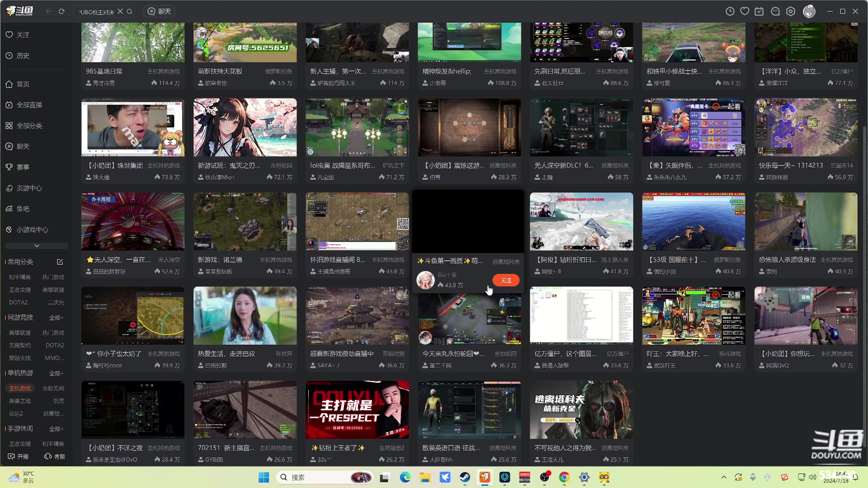Screen dimensions: 868x488
Task: Open messages via chat bubble icon
Action: coord(775,11)
